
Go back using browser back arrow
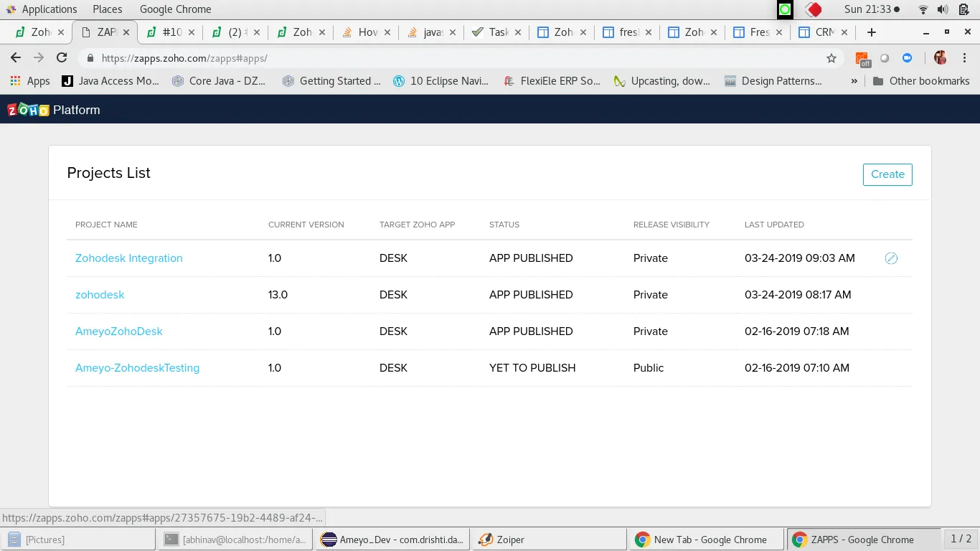16,58
